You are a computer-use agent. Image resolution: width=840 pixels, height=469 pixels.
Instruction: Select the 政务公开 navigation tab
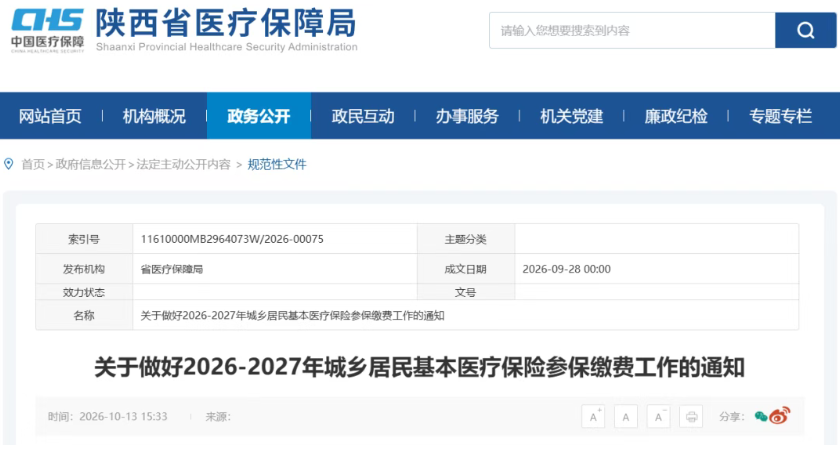tap(259, 116)
